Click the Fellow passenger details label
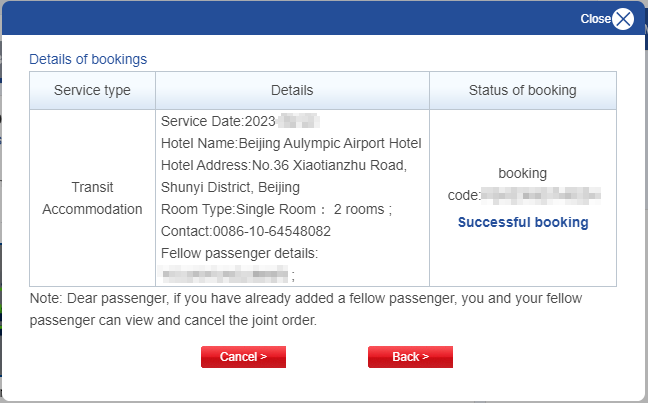 click(x=240, y=253)
